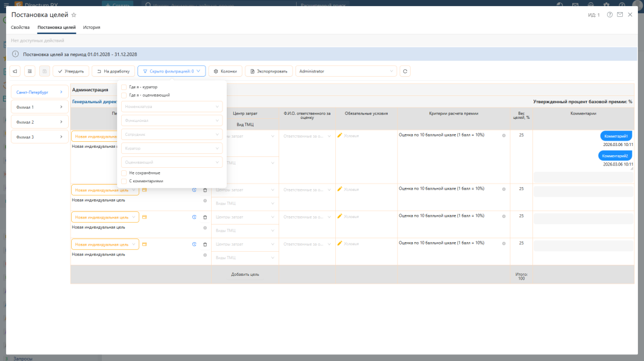The width and height of the screenshot is (644, 361).
Task: Enable the 'Где я - куратор' checkbox
Action: click(x=124, y=87)
